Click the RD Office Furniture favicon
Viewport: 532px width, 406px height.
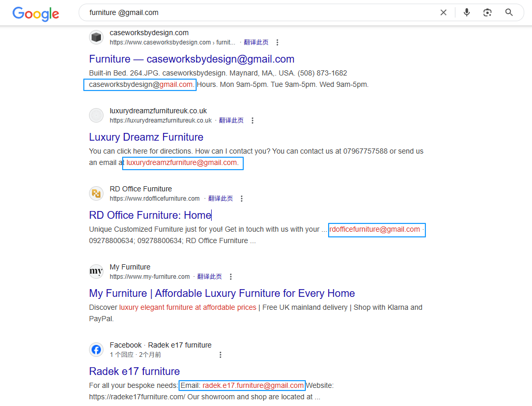click(x=96, y=193)
